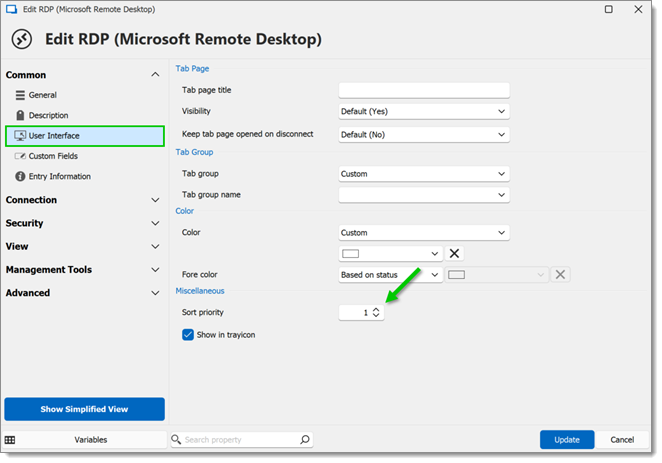Open the custom color swatch picker
The image size is (662, 463).
[391, 254]
